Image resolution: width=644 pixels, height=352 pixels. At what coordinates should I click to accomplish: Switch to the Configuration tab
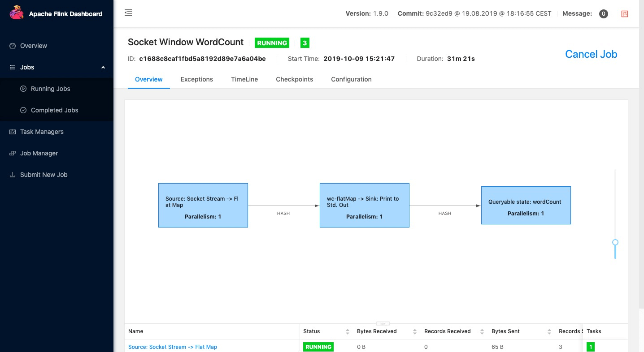point(351,79)
